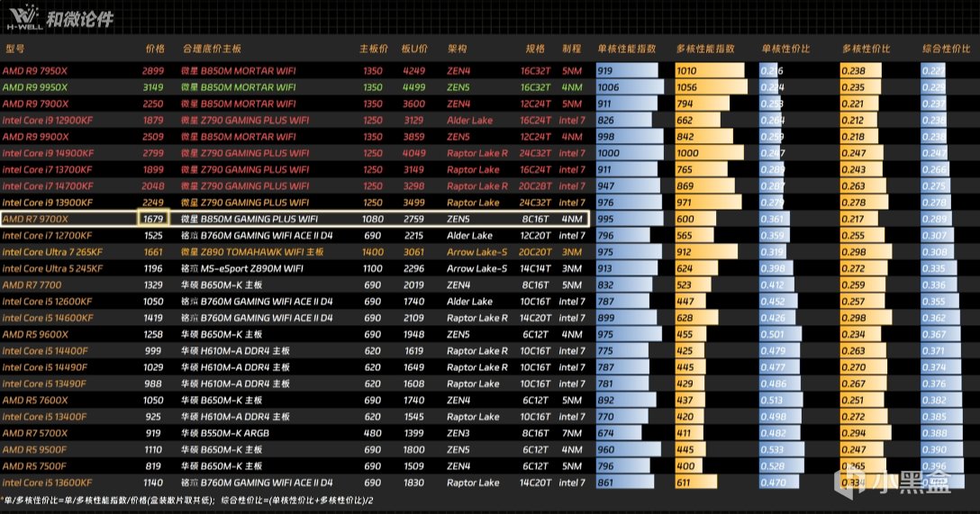
Task: Select the AMD R9 7950X model name
Action: [35, 71]
